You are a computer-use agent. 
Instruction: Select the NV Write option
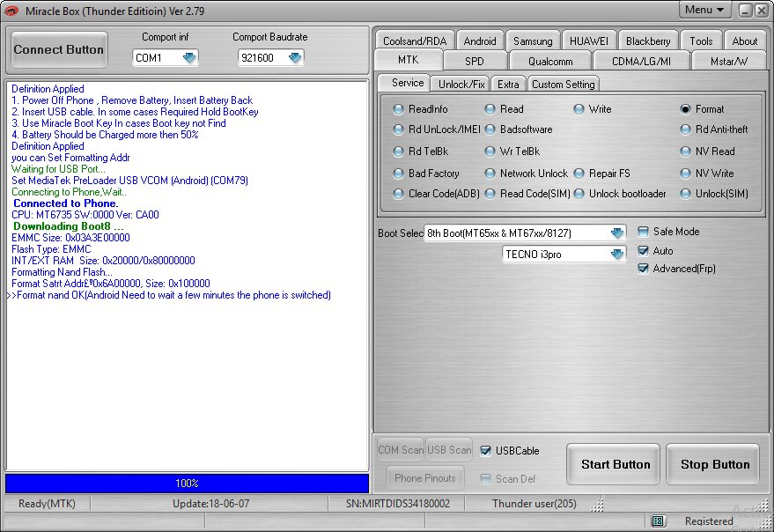coord(685,174)
